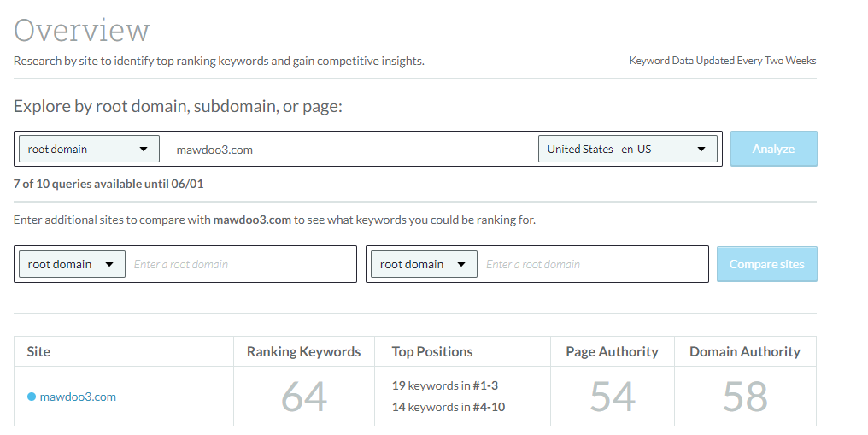Click the second 'Enter a root domain' field
Image resolution: width=868 pixels, height=435 pixels.
(x=594, y=265)
